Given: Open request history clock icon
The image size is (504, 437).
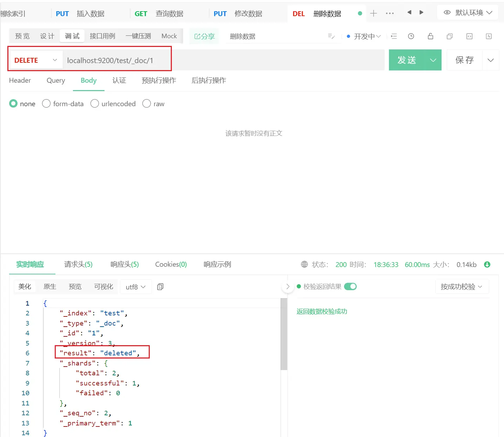Looking at the screenshot, I should coord(411,36).
